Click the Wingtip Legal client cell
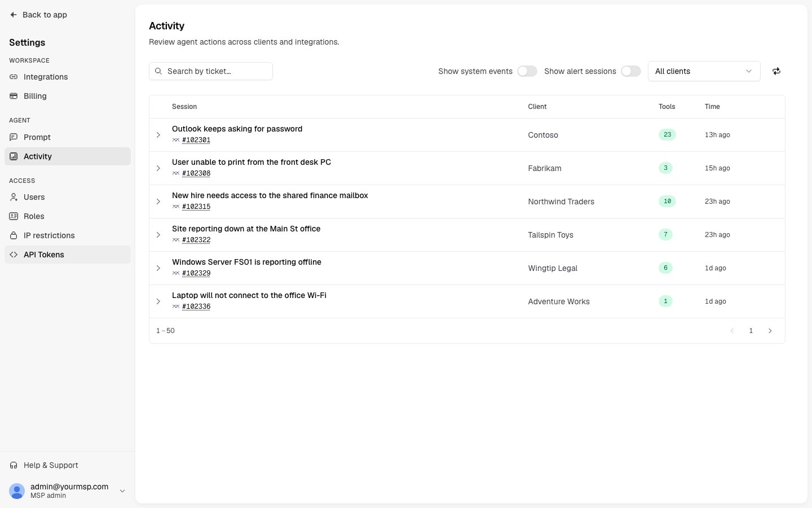Viewport: 812px width, 508px height. (553, 268)
